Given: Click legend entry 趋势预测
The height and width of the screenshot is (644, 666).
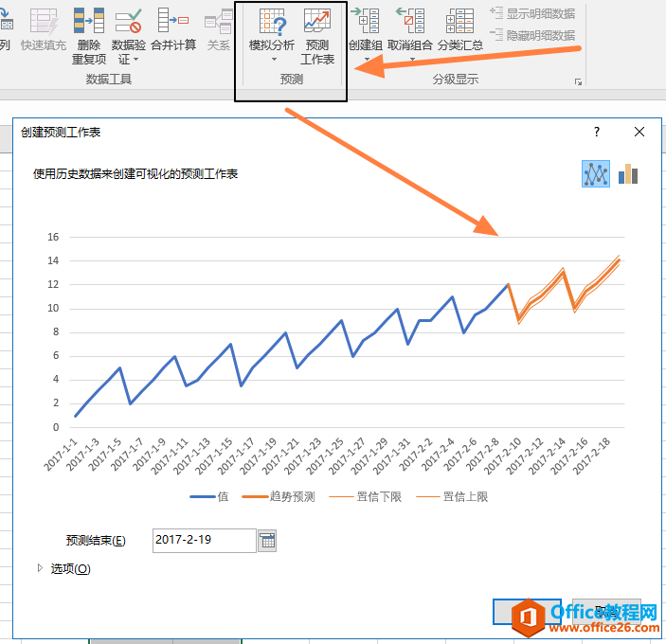Looking at the screenshot, I should click(279, 496).
